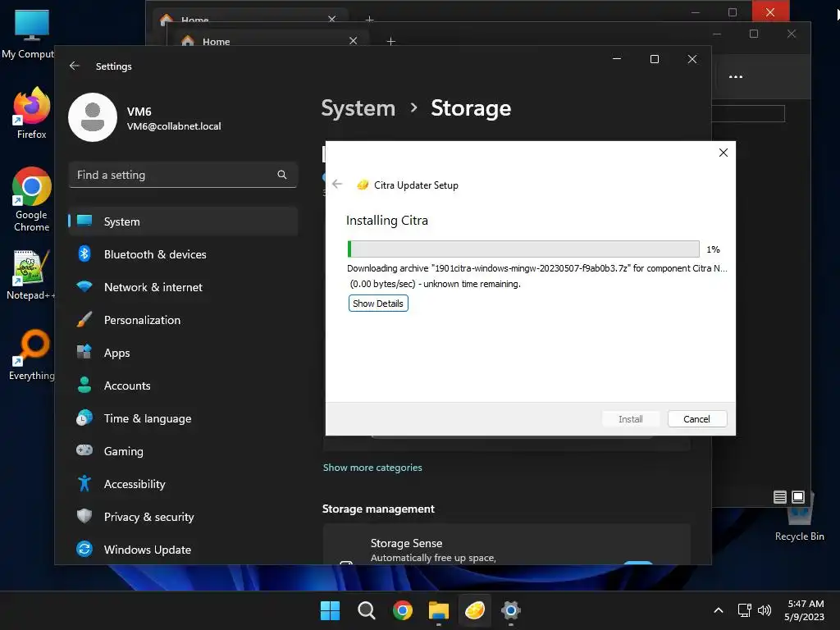This screenshot has height=630, width=840.
Task: Click the Find a setting search box
Action: click(x=183, y=175)
